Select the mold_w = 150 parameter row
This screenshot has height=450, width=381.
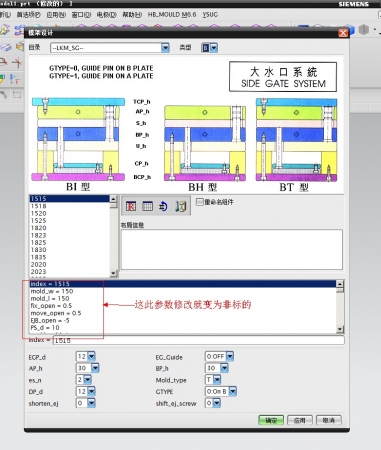click(x=183, y=291)
